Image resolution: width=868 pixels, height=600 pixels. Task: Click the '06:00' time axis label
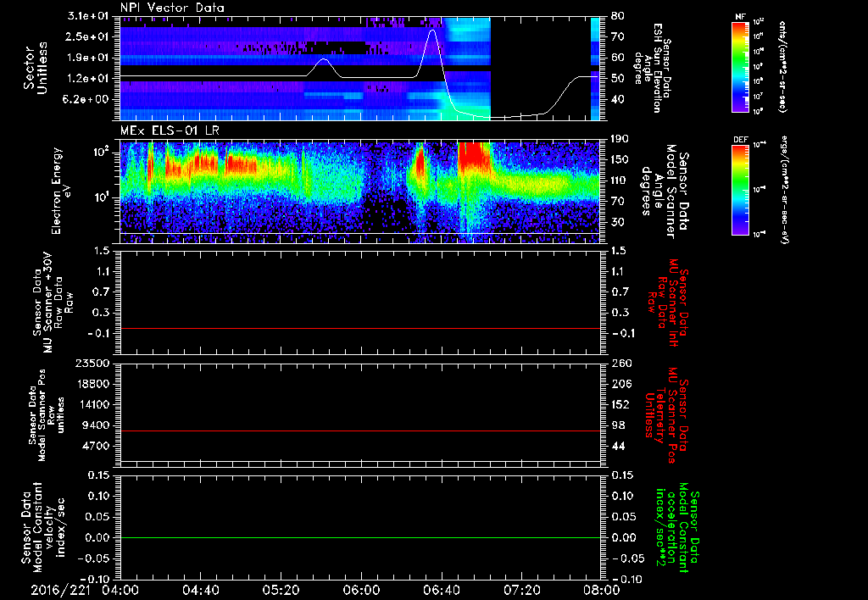click(x=361, y=590)
